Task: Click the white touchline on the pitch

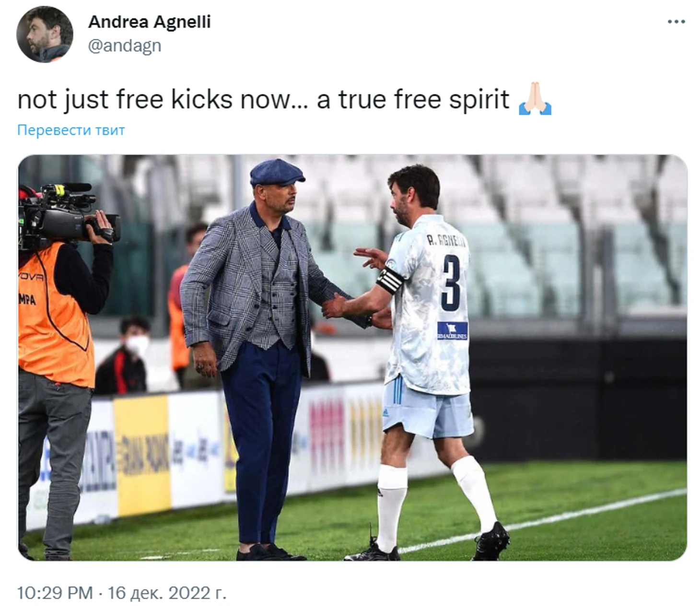Action: [x=542, y=520]
